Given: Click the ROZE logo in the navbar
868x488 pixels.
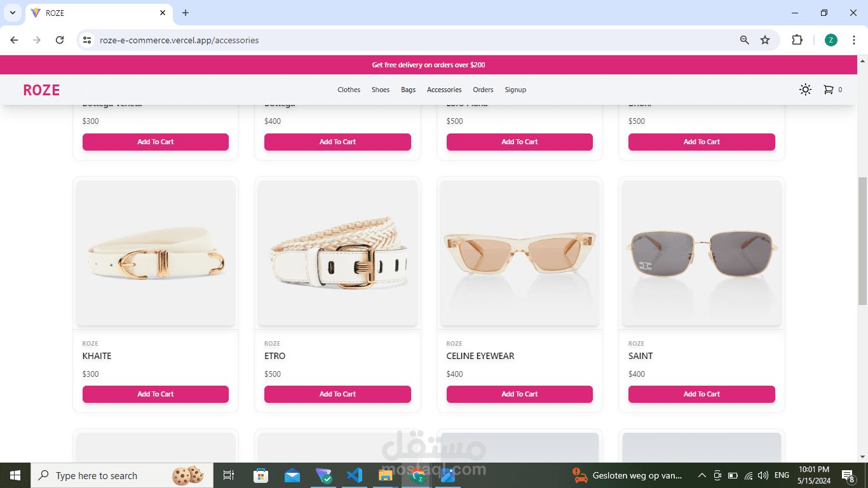Looking at the screenshot, I should (41, 90).
